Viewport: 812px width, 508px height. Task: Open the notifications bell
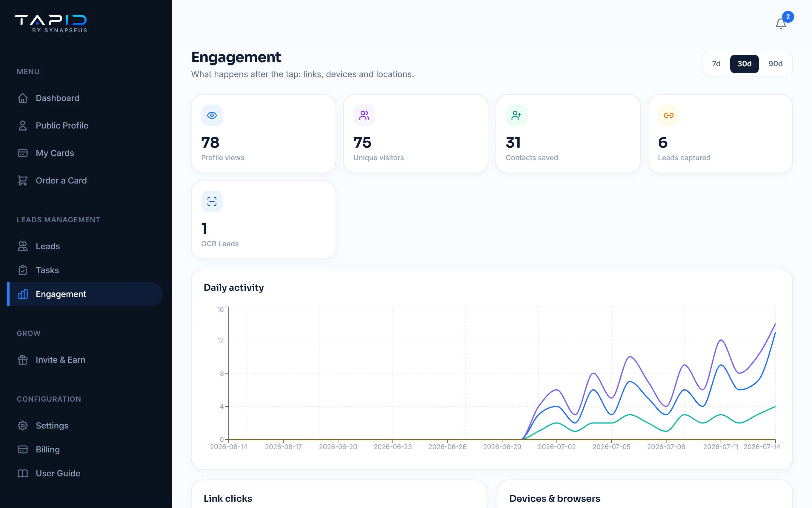(x=780, y=24)
